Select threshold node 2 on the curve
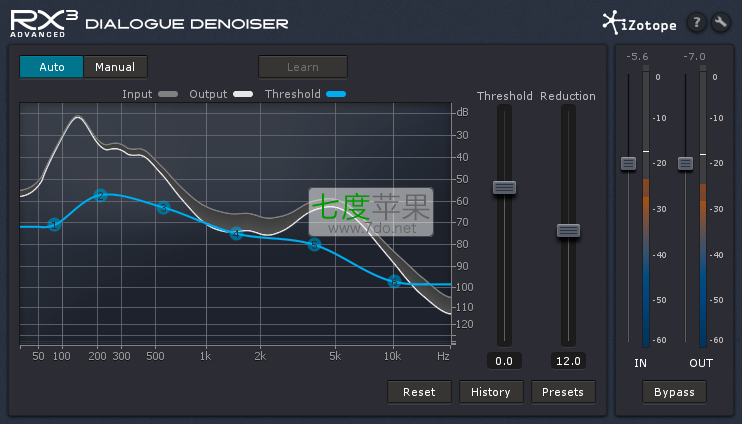742x424 pixels. click(100, 195)
